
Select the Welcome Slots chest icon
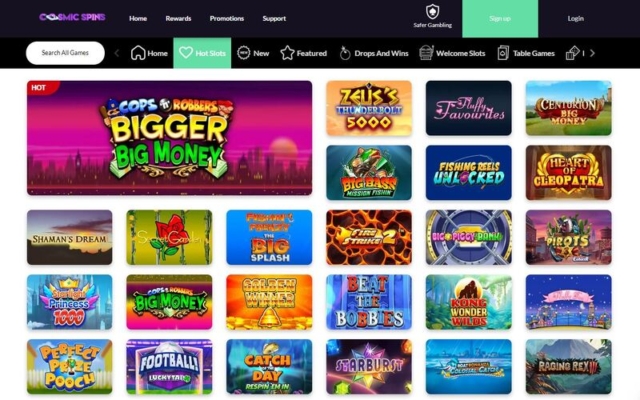click(x=426, y=53)
